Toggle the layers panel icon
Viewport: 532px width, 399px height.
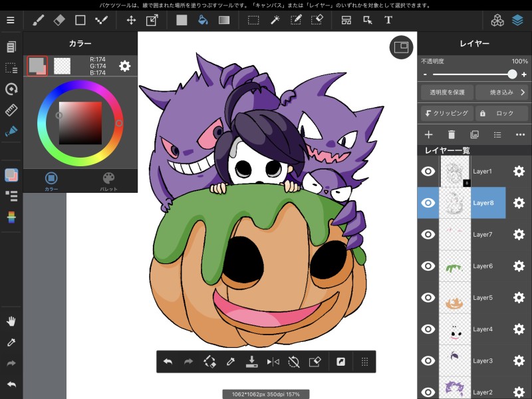[517, 20]
